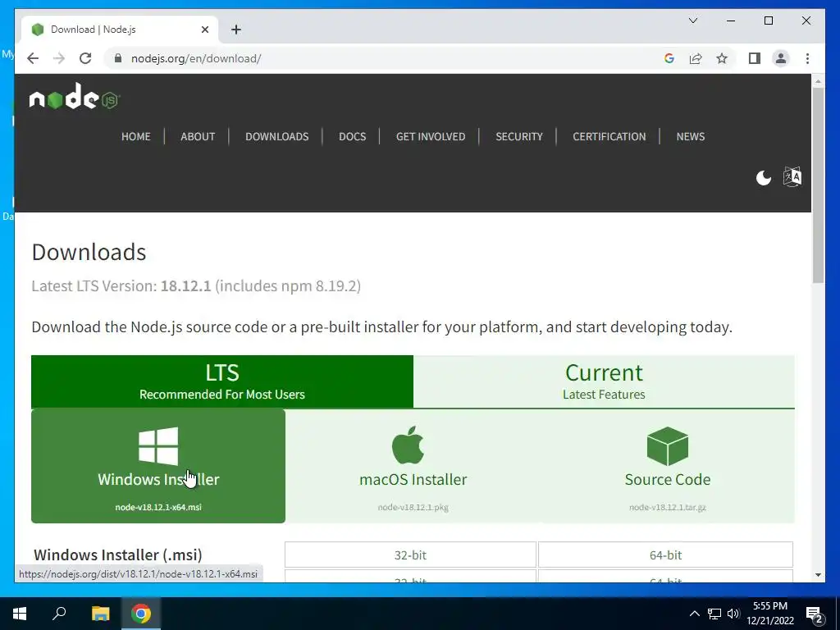Open Chrome three-dot menu
This screenshot has height=630, width=840.
(807, 58)
